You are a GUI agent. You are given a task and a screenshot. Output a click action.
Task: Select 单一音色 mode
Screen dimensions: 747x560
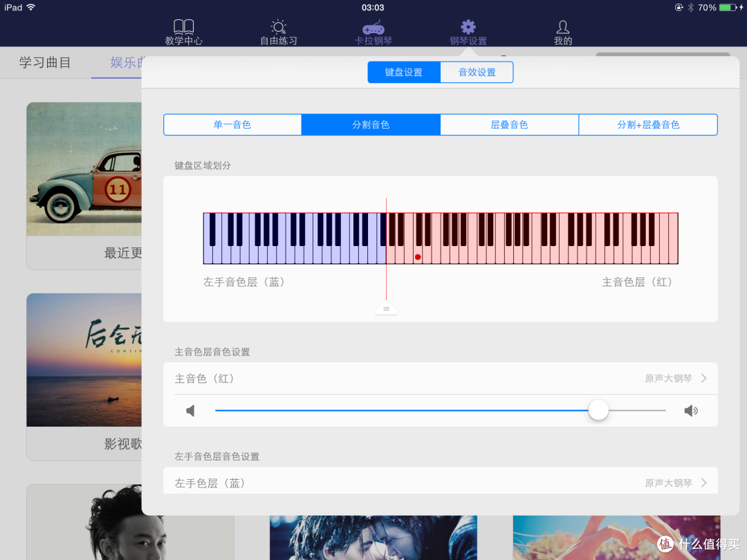click(x=232, y=124)
